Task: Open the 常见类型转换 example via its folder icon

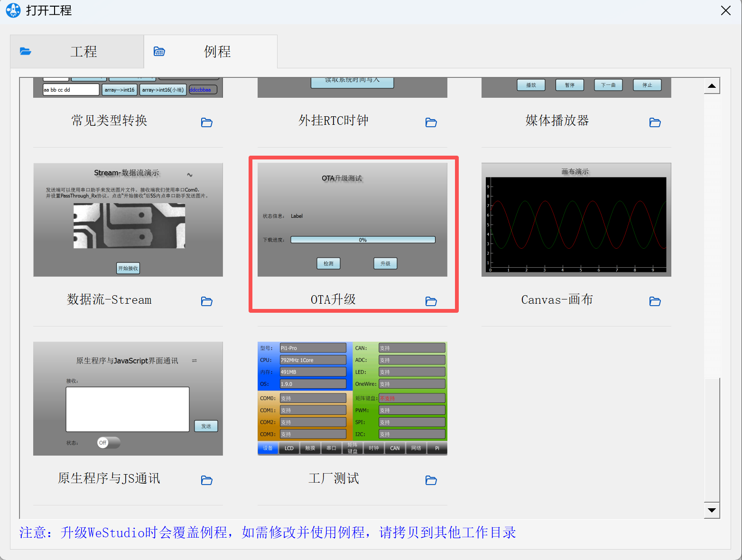Action: 206,122
